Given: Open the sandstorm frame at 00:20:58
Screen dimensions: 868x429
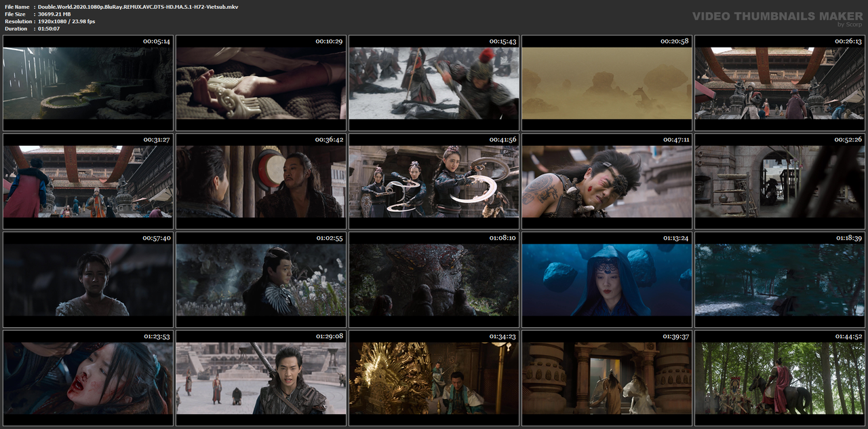Looking at the screenshot, I should click(607, 83).
